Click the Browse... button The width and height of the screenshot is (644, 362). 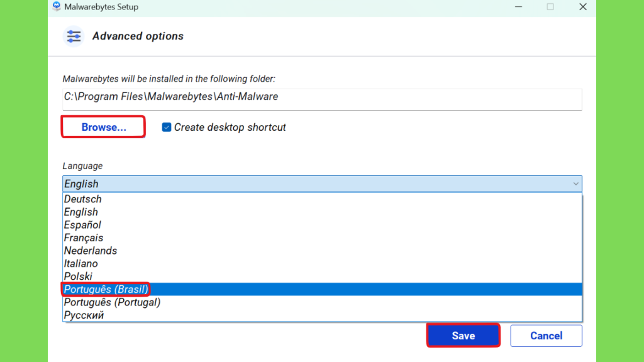click(104, 127)
